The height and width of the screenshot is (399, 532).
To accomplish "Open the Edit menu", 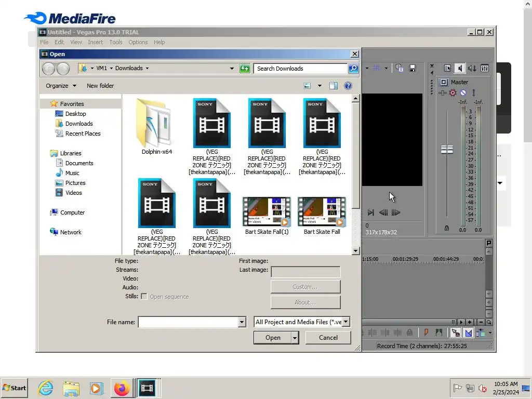I will coord(59,42).
